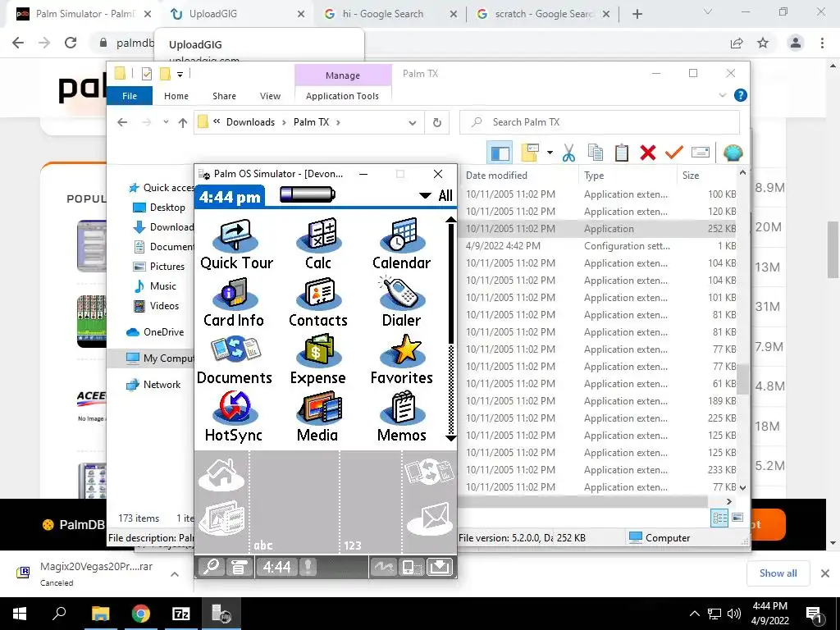Go up one folder level in Explorer
The width and height of the screenshot is (840, 630).
183,123
